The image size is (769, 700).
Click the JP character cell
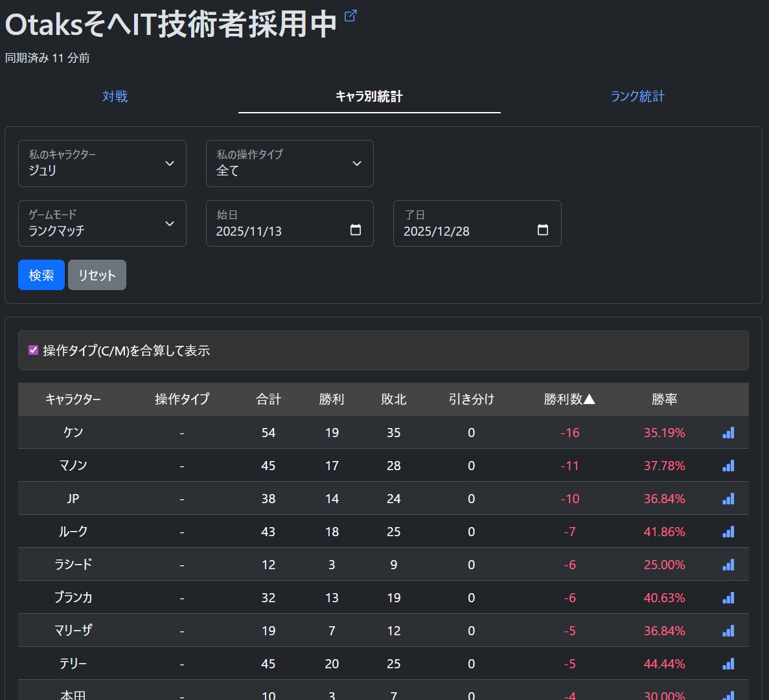(x=73, y=499)
